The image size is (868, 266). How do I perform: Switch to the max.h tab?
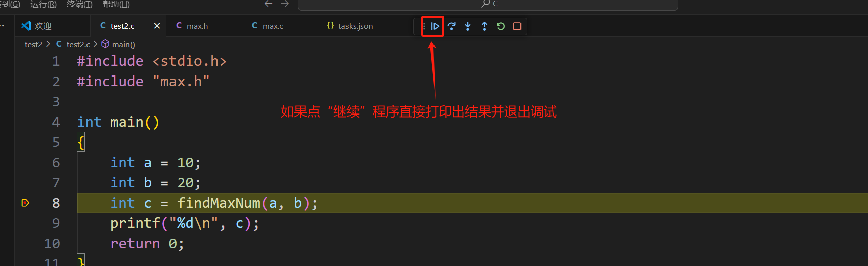(x=192, y=26)
